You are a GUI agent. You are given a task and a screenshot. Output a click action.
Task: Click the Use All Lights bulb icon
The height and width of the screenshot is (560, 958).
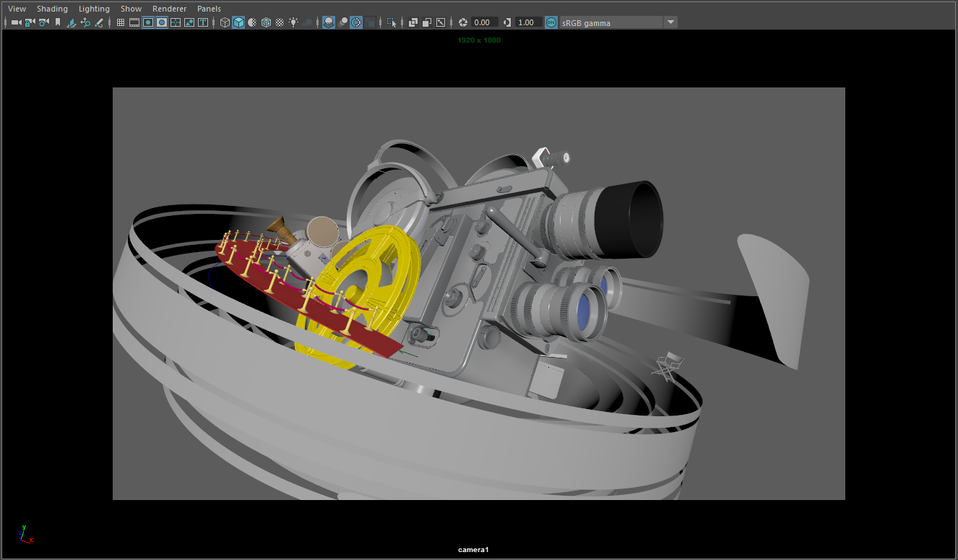[293, 22]
